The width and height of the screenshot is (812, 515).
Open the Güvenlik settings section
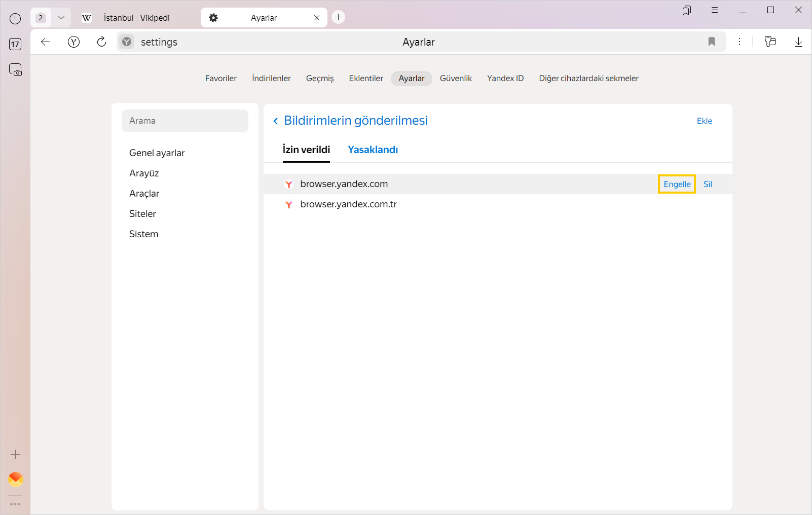[x=455, y=79]
